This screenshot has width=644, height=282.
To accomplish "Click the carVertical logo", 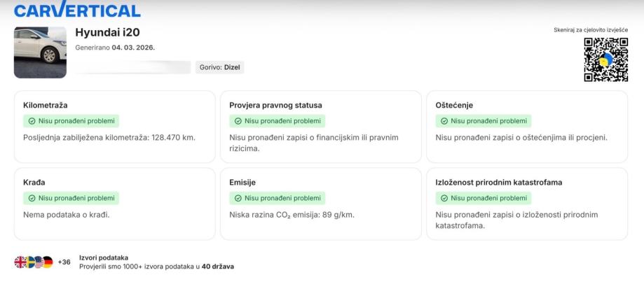I will 77,10.
